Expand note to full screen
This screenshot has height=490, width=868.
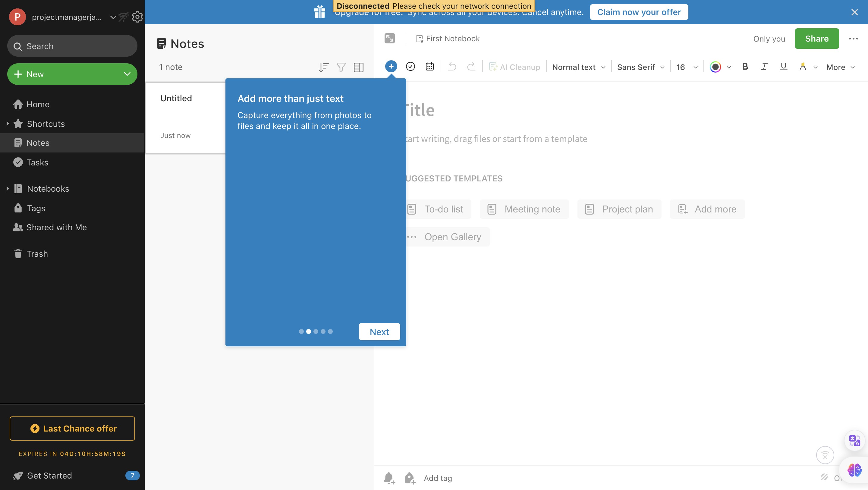pos(389,38)
